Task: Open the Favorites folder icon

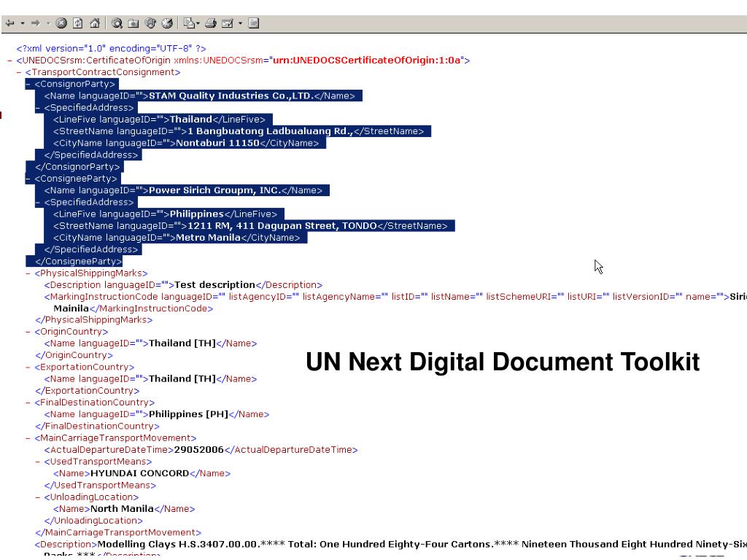Action: pyautogui.click(x=133, y=23)
